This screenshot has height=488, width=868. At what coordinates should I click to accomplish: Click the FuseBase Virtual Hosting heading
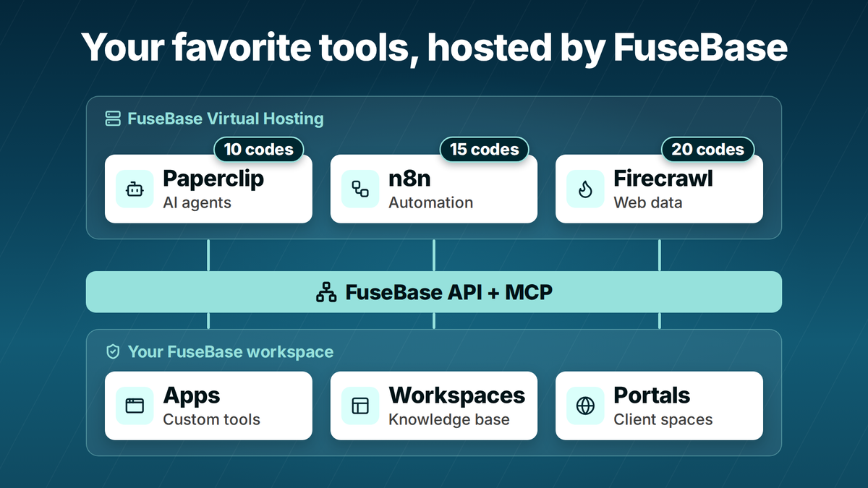226,119
